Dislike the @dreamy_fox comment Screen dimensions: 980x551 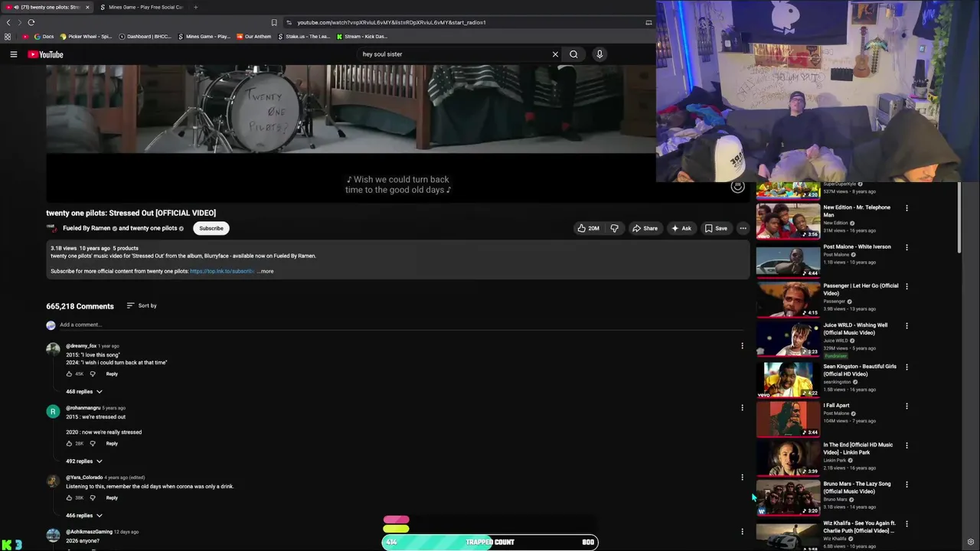93,373
